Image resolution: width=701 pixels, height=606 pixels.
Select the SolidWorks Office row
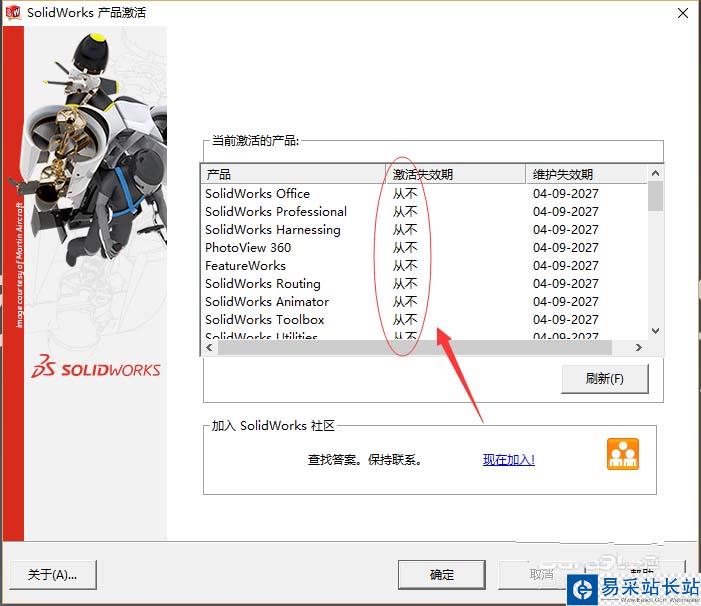click(x=424, y=194)
